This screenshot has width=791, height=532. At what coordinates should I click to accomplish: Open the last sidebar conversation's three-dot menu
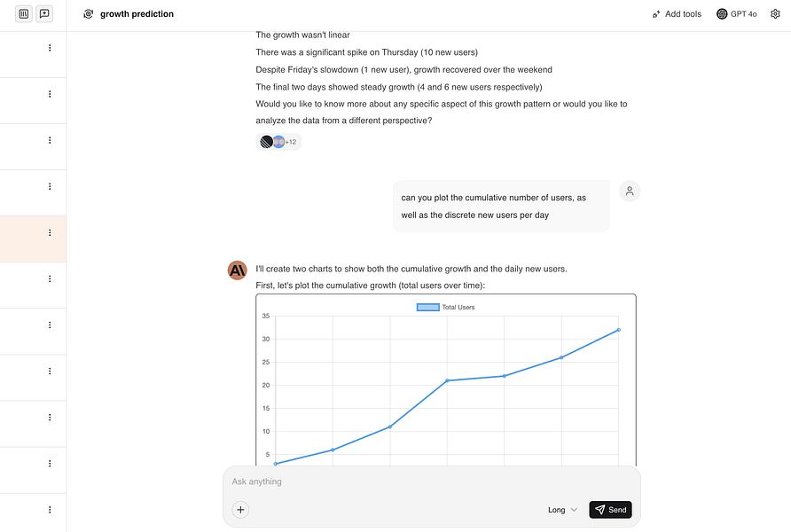click(x=50, y=510)
